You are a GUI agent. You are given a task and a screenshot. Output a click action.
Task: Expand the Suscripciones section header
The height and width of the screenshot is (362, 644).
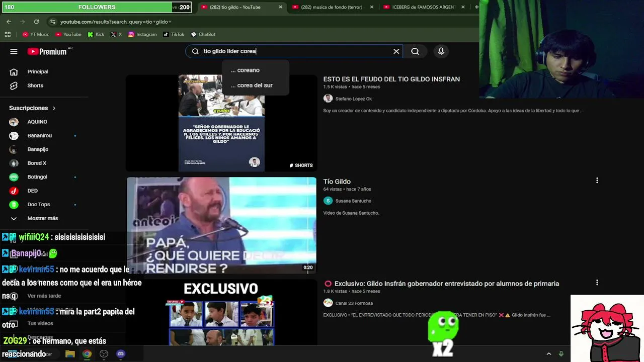point(32,108)
